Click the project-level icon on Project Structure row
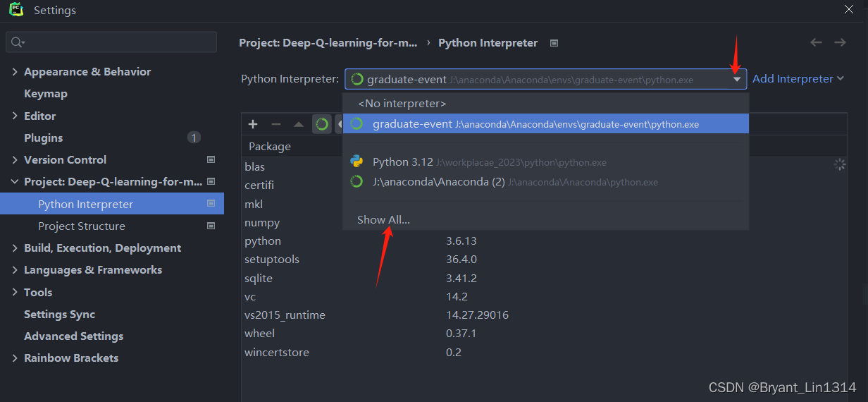Viewport: 868px width, 402px height. pyautogui.click(x=211, y=226)
